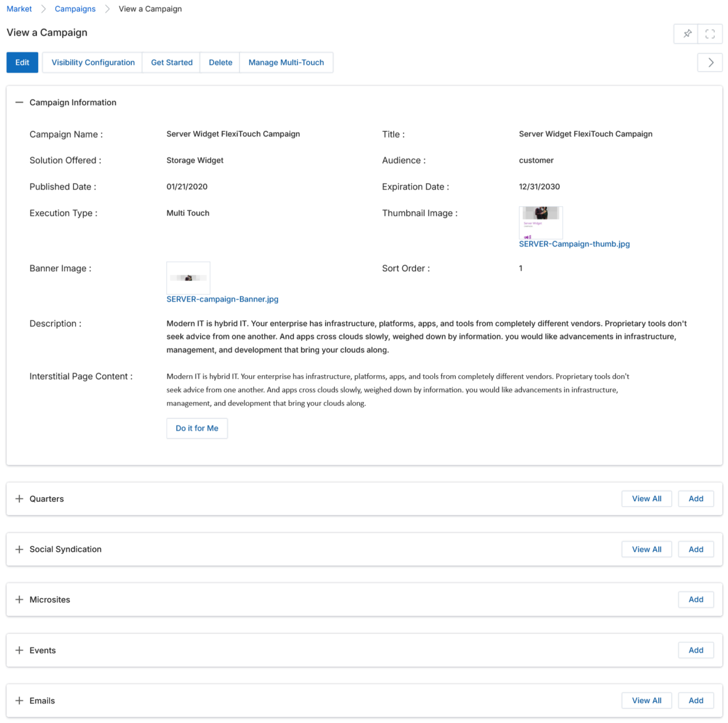The width and height of the screenshot is (728, 723).
Task: Click the 'Quarters' section title
Action: coord(47,498)
